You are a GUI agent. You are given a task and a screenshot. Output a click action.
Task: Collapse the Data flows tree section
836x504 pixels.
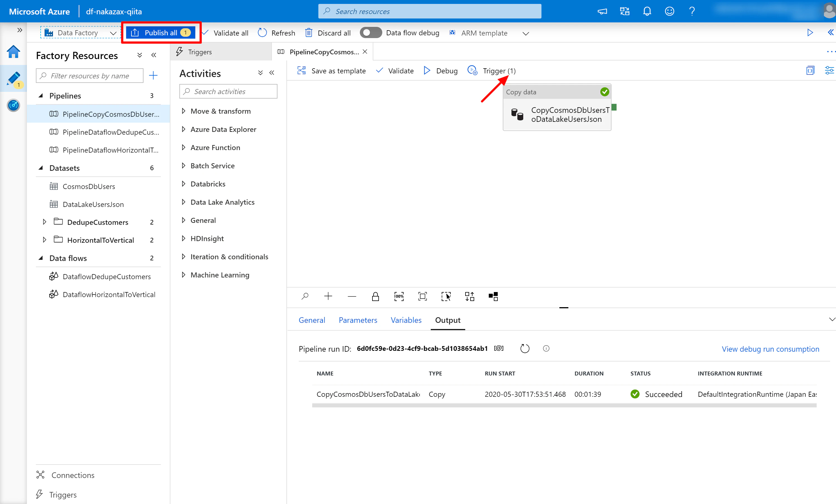pos(41,258)
